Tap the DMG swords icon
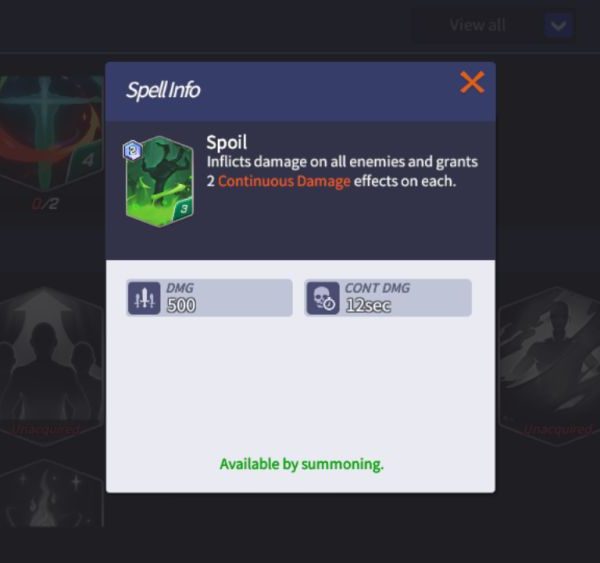 pyautogui.click(x=144, y=298)
